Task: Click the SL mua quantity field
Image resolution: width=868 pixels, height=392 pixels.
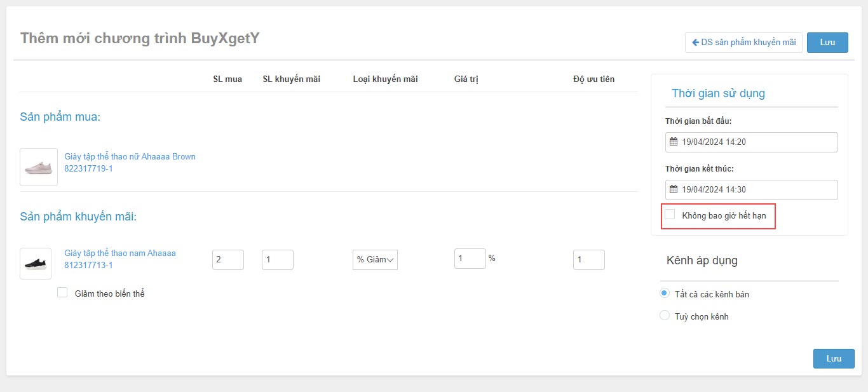Action: pyautogui.click(x=228, y=260)
